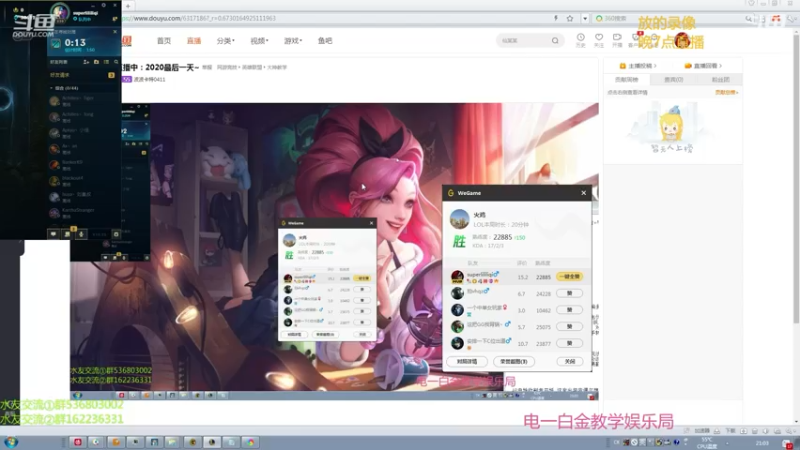
Task: Like the teammate with score 5.7
Action: (x=569, y=327)
